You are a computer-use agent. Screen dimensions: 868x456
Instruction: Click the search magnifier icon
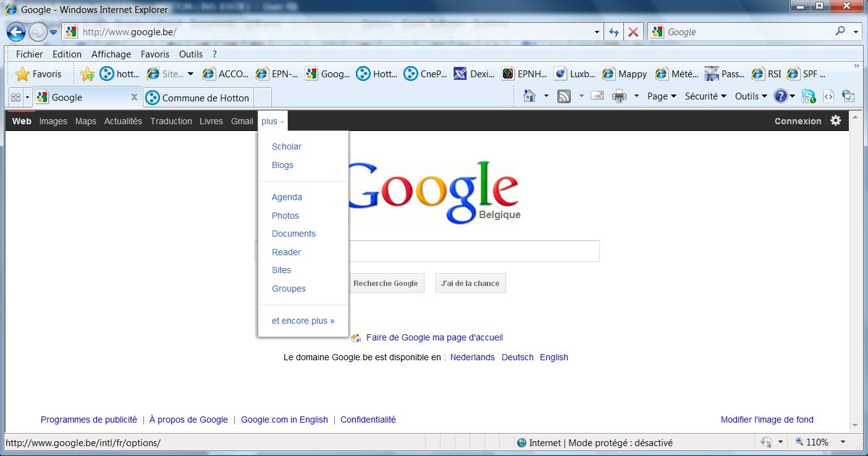coord(840,32)
